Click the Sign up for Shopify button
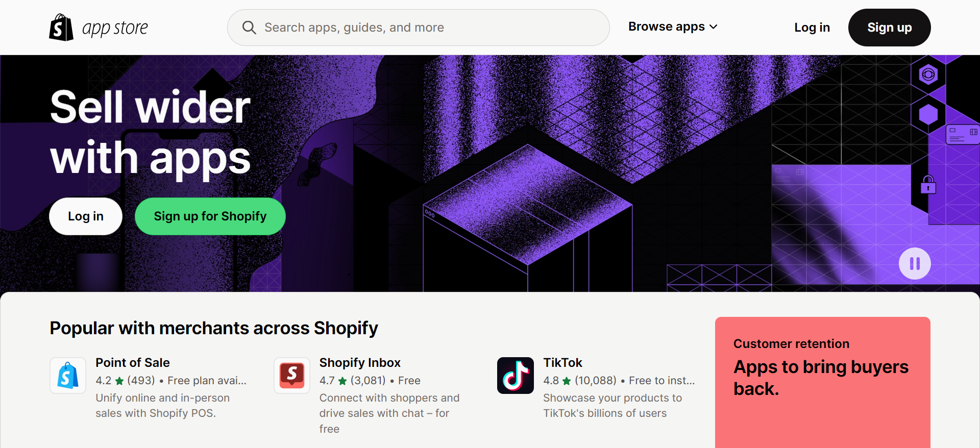The image size is (980, 448). 210,216
